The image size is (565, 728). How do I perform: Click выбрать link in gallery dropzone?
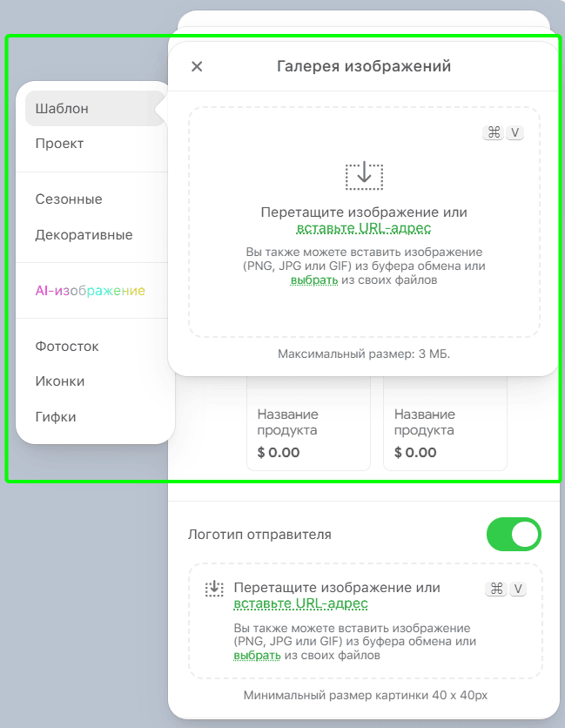point(313,280)
